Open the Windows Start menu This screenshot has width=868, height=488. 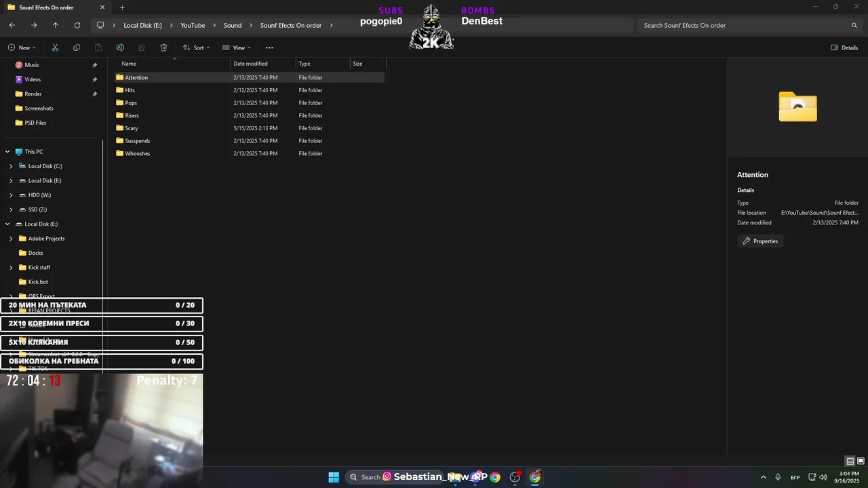point(334,477)
